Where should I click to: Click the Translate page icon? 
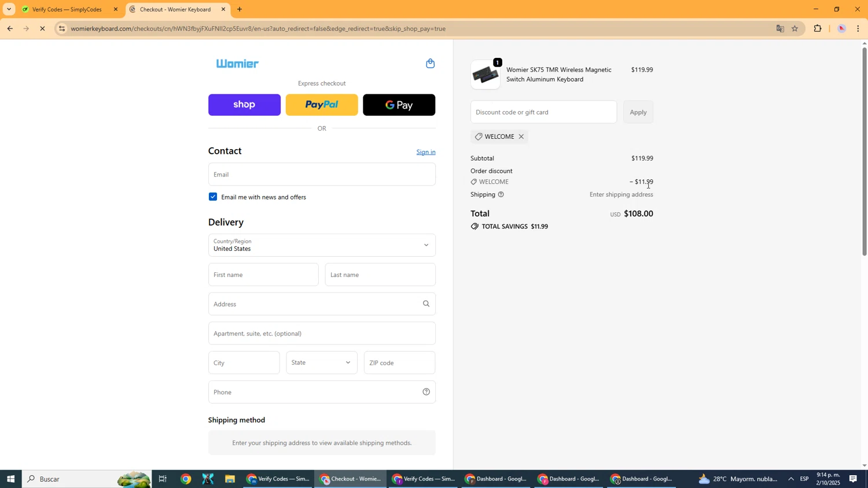[780, 28]
